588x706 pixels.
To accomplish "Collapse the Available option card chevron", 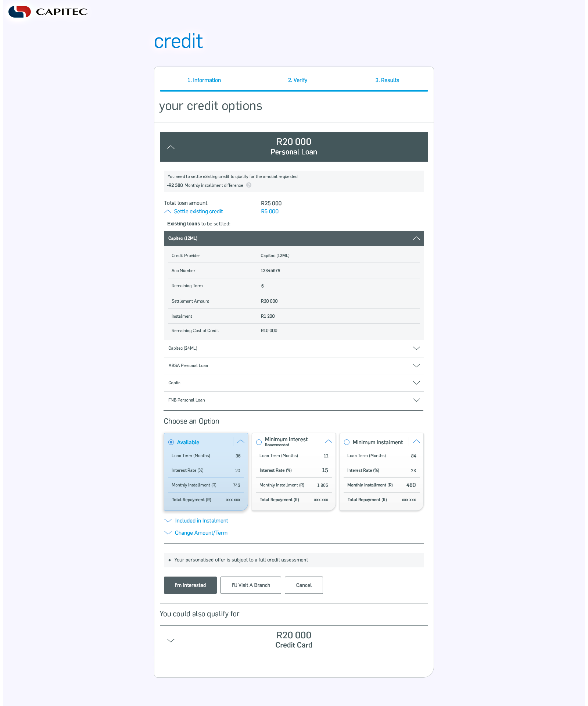I will [241, 442].
